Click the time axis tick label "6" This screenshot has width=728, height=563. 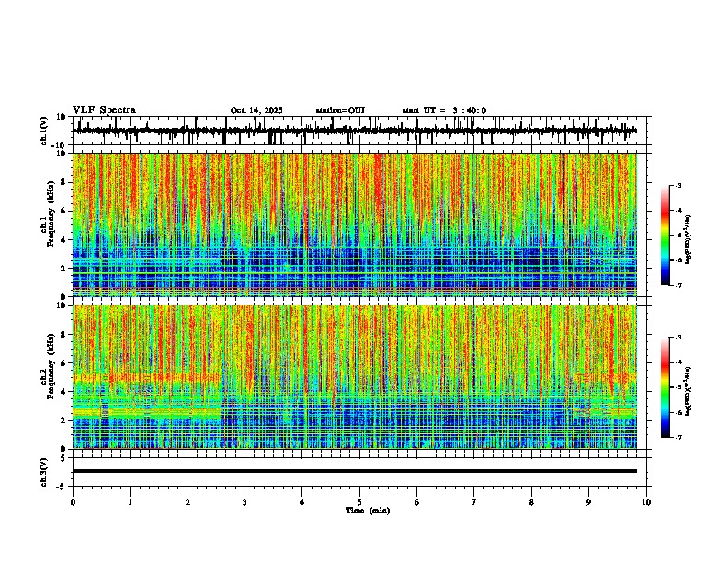[x=416, y=502]
